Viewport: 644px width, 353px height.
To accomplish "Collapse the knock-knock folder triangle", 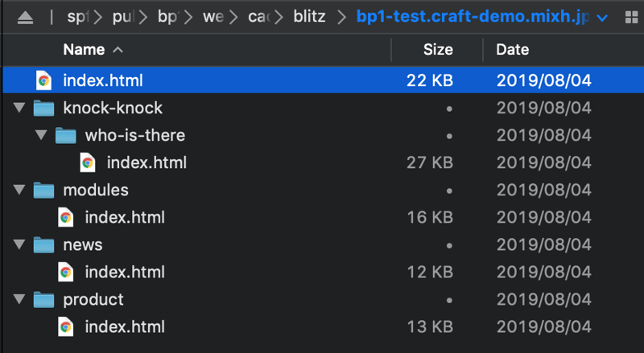I will click(x=19, y=108).
